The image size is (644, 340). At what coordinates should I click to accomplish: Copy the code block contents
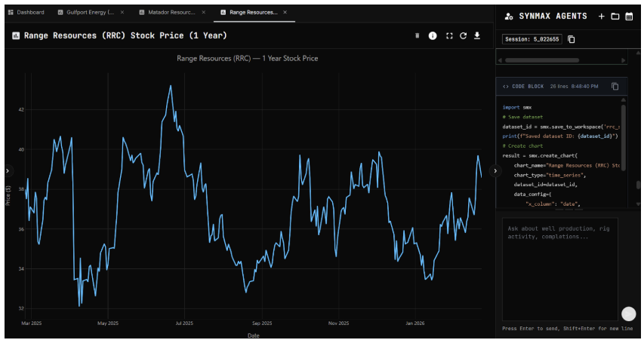coord(615,87)
